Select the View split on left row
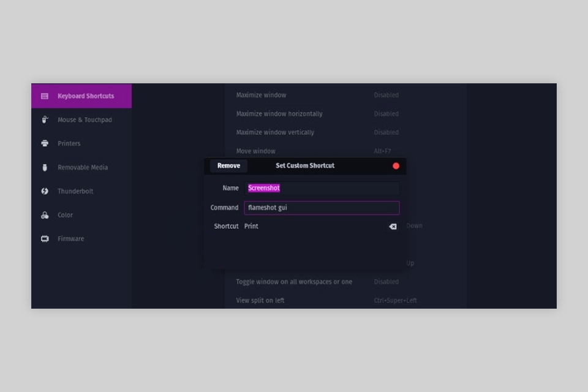This screenshot has height=392, width=588. click(x=345, y=301)
